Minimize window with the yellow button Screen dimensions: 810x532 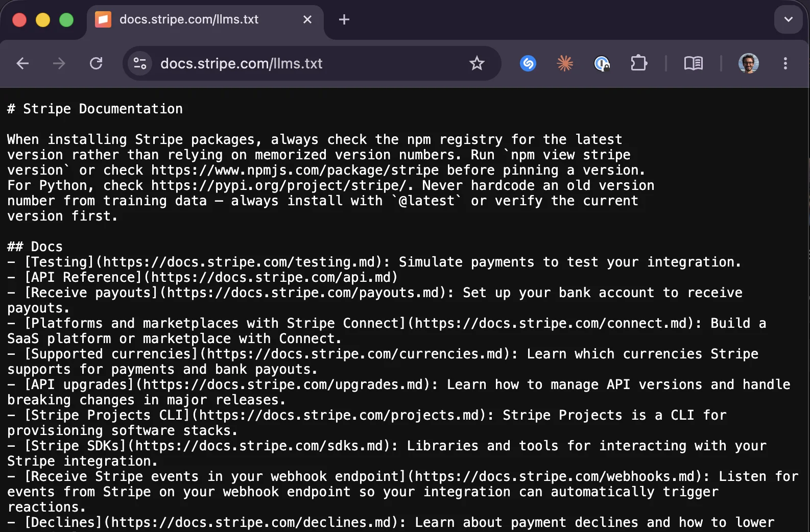coord(43,20)
